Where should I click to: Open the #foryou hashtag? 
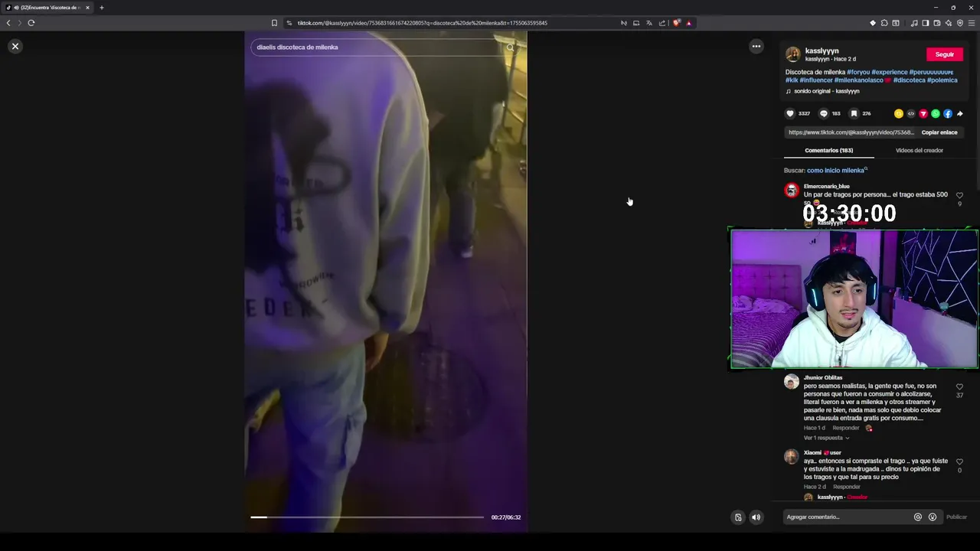pyautogui.click(x=857, y=72)
